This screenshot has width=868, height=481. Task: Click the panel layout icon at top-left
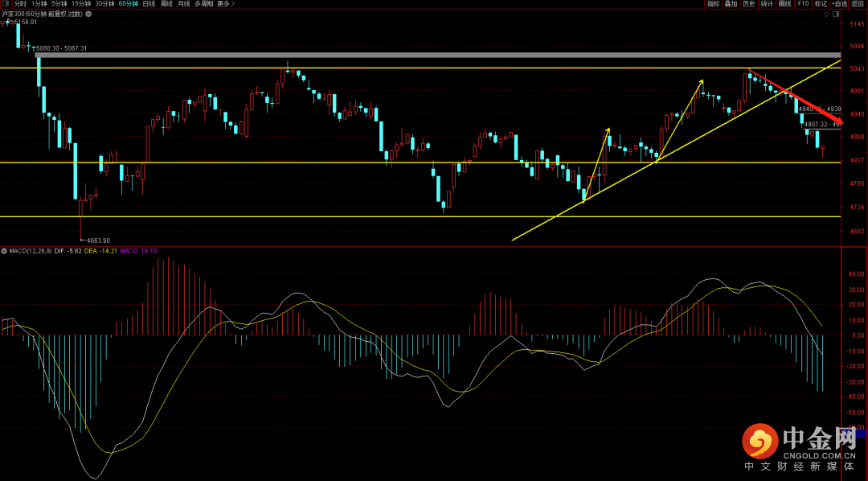pyautogui.click(x=6, y=4)
